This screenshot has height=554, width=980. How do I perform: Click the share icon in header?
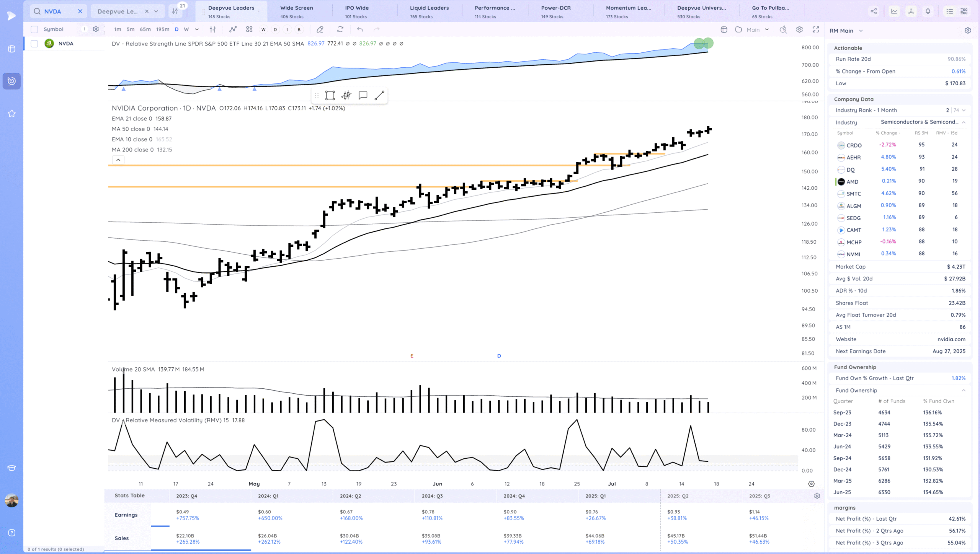click(x=874, y=11)
